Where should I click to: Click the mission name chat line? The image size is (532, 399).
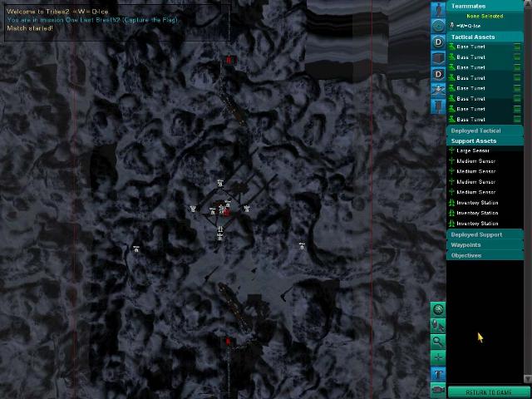tap(92, 20)
